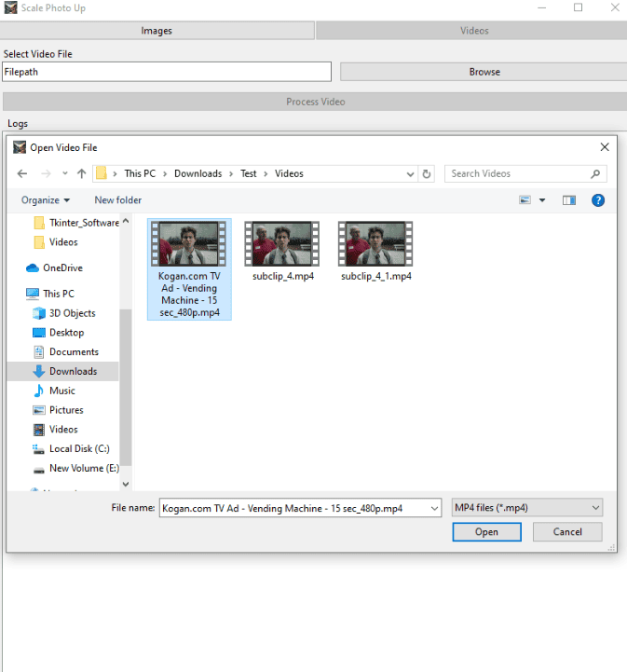Click the Downloads blue arrow icon
This screenshot has height=672, width=627.
click(x=39, y=372)
